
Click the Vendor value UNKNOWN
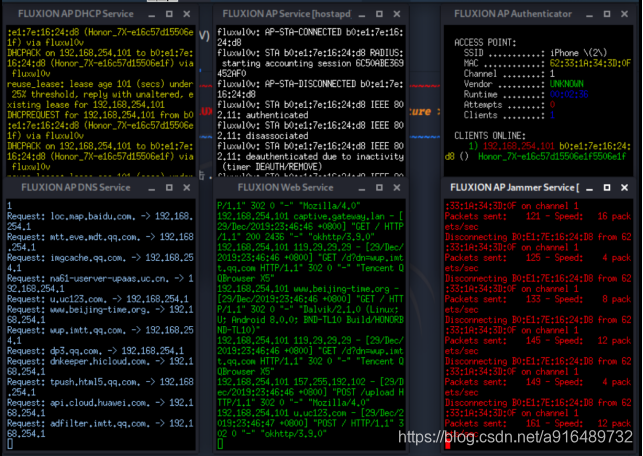pyautogui.click(x=566, y=84)
